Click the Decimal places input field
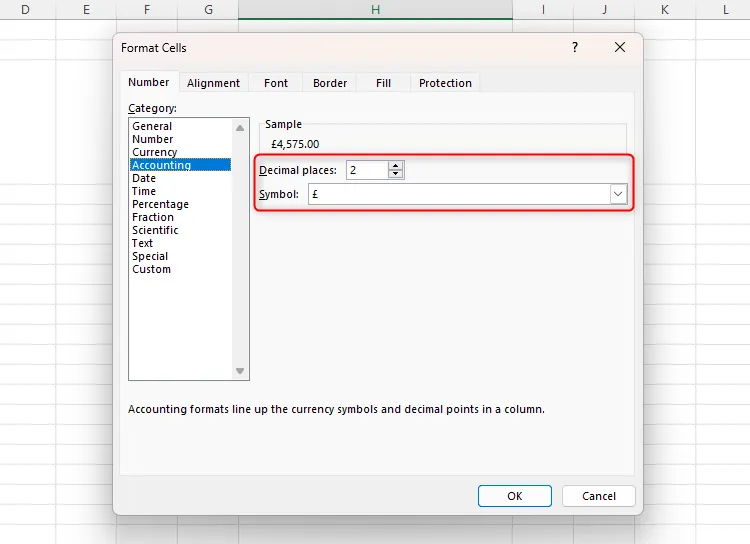Viewport: 750px width, 544px height. click(x=367, y=170)
